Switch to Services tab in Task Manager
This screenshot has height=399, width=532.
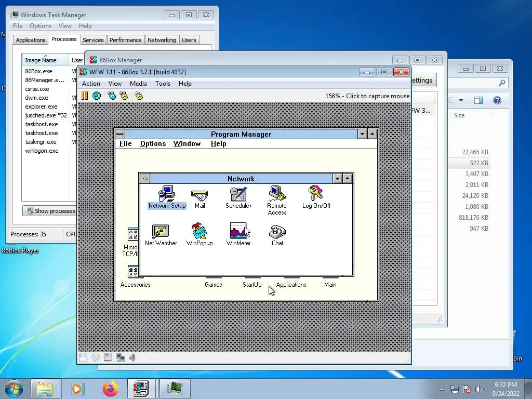[x=93, y=40]
